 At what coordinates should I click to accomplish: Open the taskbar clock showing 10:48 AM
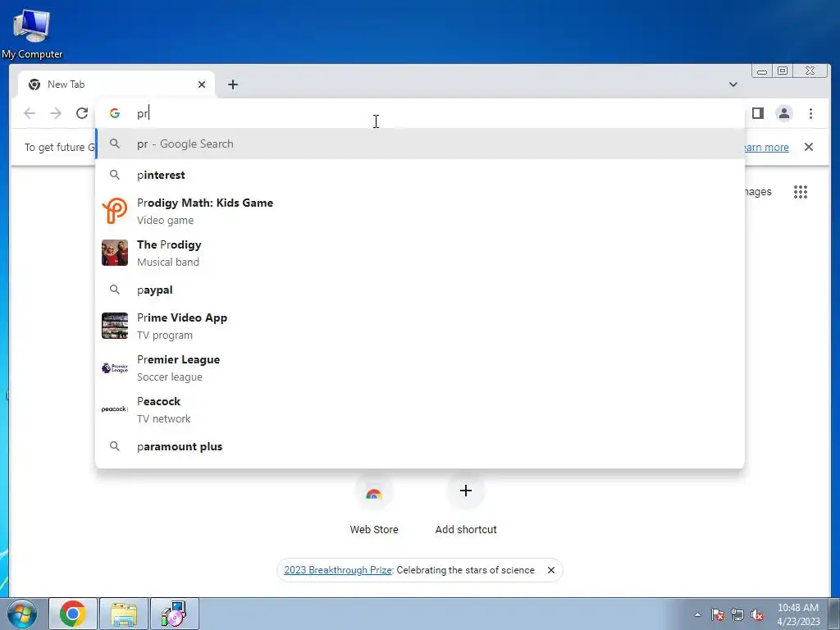click(798, 614)
